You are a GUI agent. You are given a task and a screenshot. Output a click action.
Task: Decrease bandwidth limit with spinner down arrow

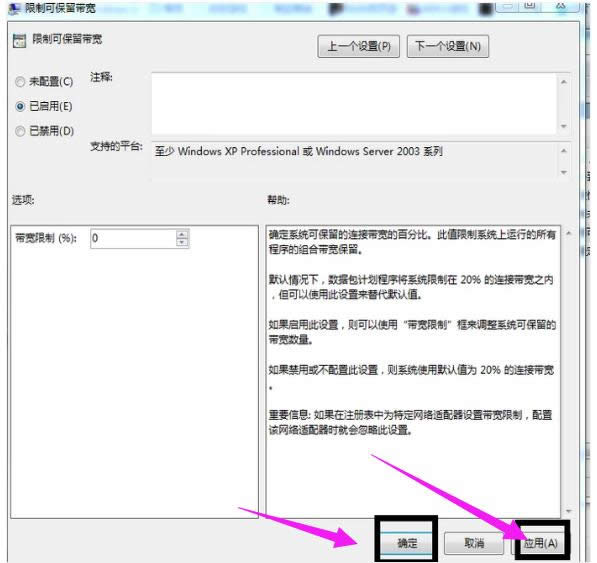(x=182, y=242)
